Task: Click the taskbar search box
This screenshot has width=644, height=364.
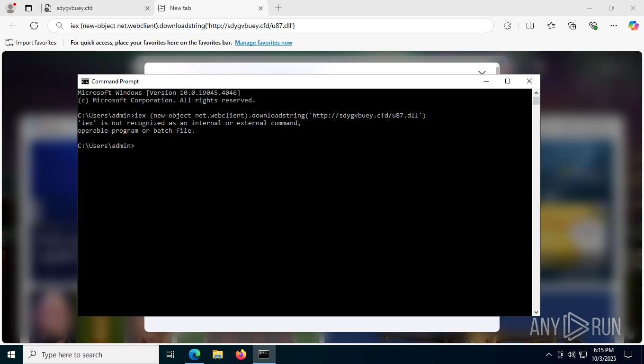Action: 91,355
